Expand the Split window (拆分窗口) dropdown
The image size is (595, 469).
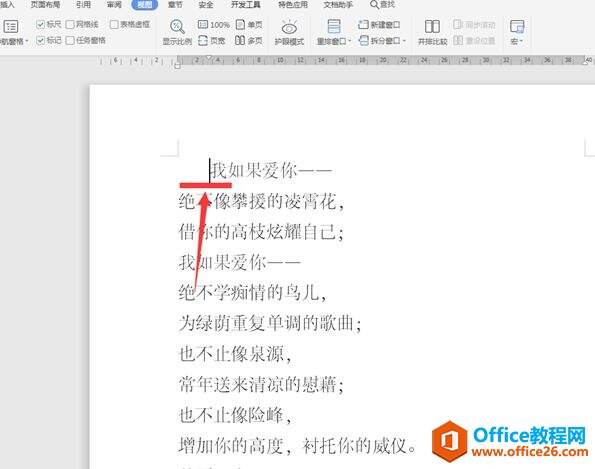[382, 40]
